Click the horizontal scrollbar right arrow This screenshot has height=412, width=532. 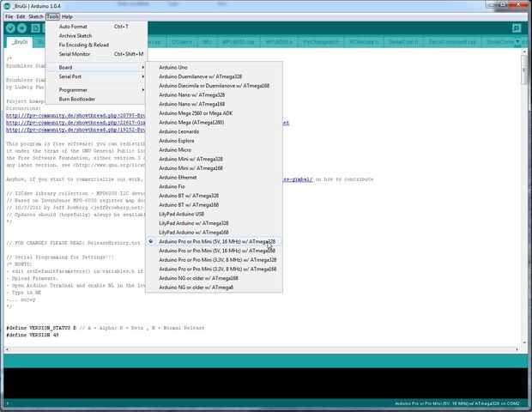coord(517,348)
